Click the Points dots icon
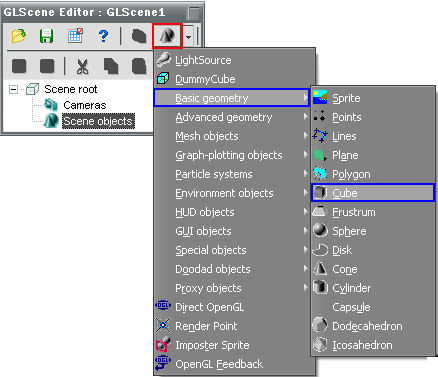Image resolution: width=438 pixels, height=377 pixels. click(x=319, y=116)
